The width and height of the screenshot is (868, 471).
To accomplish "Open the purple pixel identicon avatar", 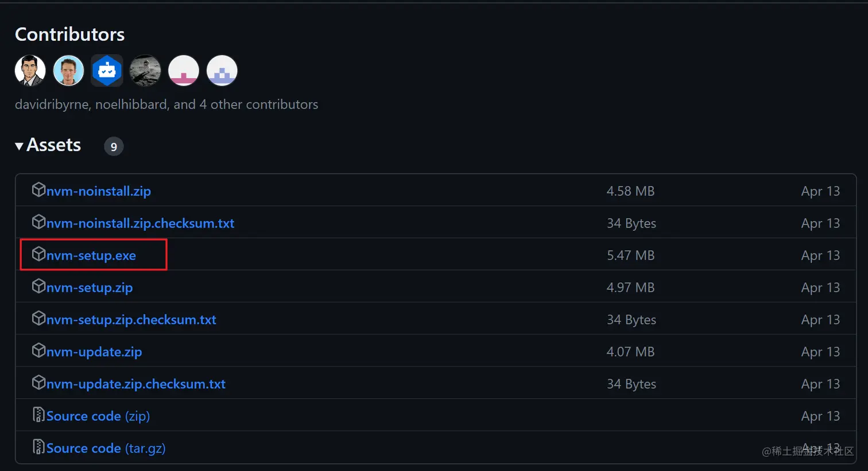I will click(x=222, y=71).
